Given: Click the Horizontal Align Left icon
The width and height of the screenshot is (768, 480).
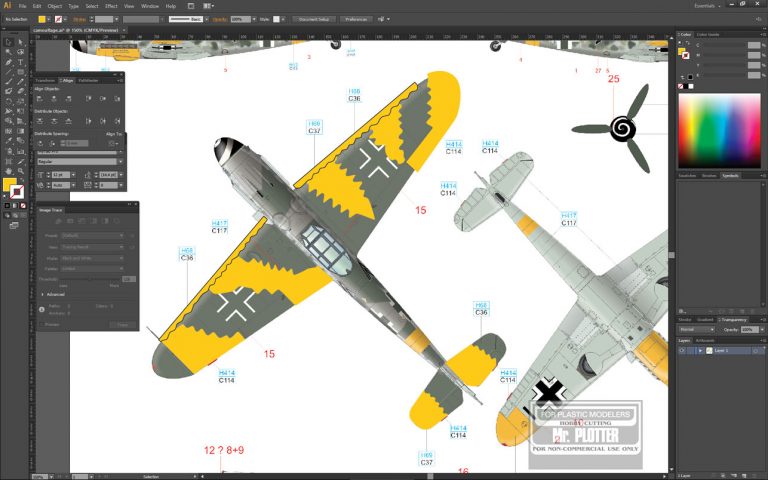Looking at the screenshot, I should point(40,98).
